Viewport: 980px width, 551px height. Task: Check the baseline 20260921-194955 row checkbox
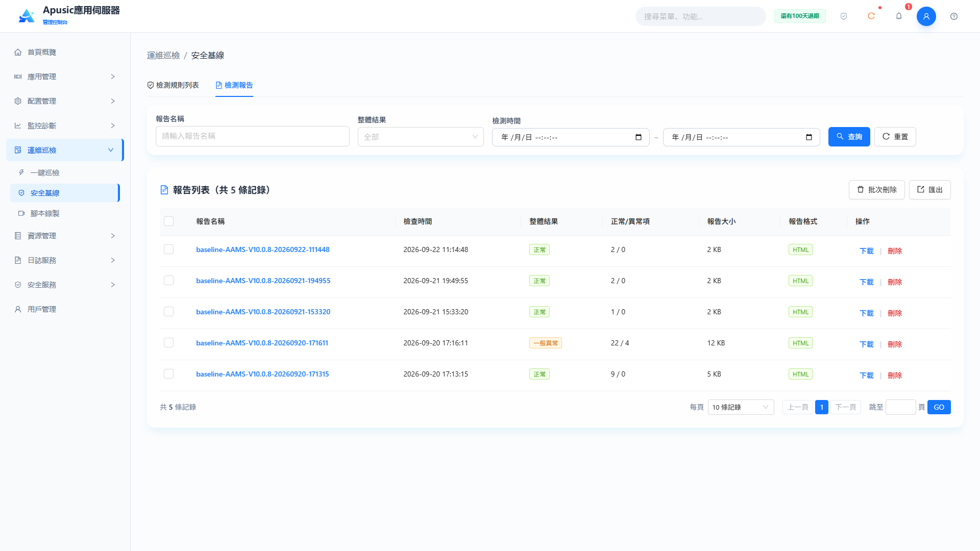click(169, 281)
